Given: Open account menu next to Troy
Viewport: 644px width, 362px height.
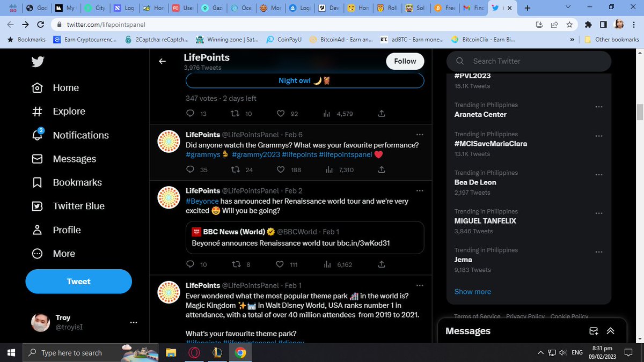Looking at the screenshot, I should 134,322.
